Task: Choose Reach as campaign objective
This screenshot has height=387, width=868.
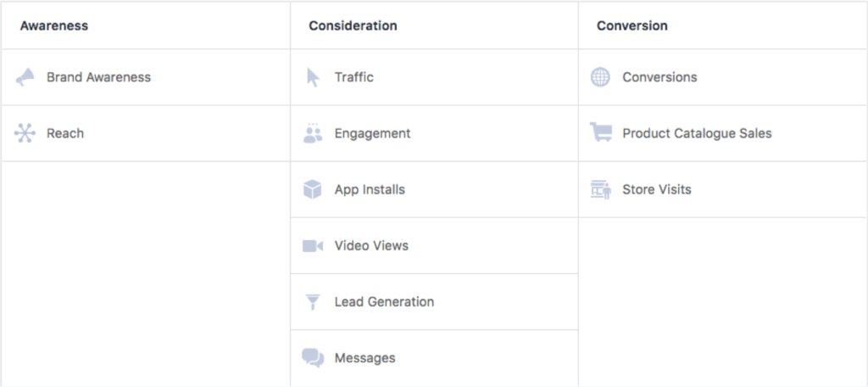Action: point(65,133)
